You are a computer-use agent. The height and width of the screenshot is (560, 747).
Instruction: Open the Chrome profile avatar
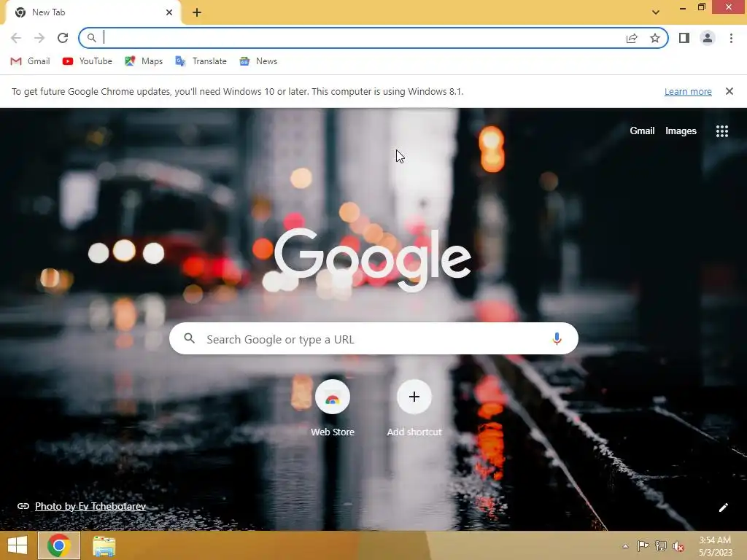click(708, 38)
